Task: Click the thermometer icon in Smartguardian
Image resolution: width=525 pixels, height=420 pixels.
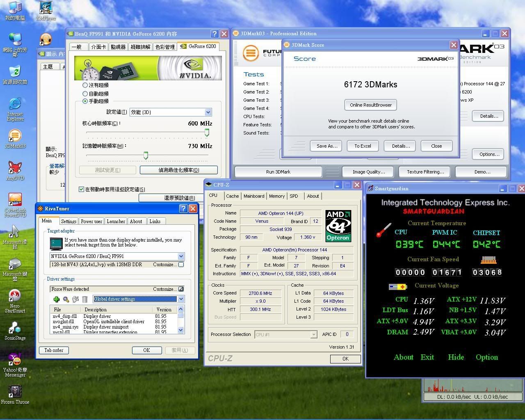Action: coord(383,230)
